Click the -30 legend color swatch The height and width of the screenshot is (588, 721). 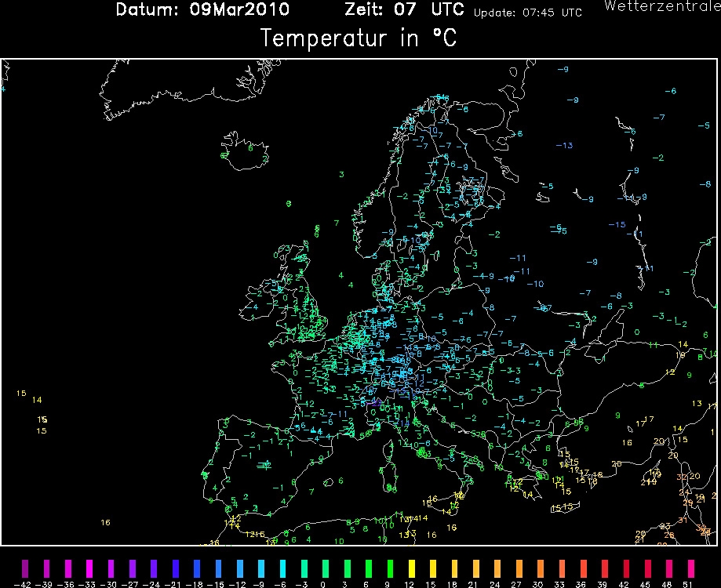tap(111, 568)
